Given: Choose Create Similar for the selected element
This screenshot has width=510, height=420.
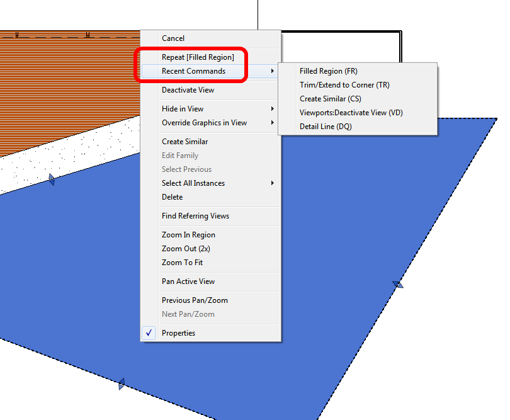Looking at the screenshot, I should click(185, 141).
